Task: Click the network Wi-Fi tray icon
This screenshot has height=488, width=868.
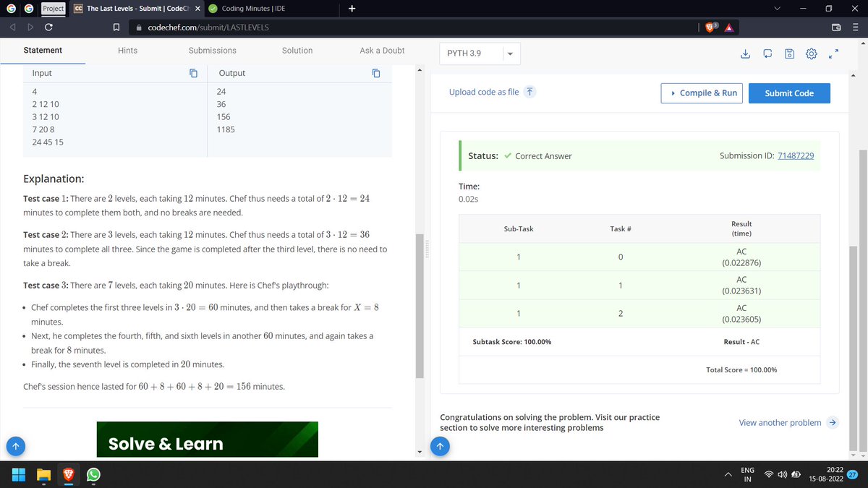Action: coord(770,475)
